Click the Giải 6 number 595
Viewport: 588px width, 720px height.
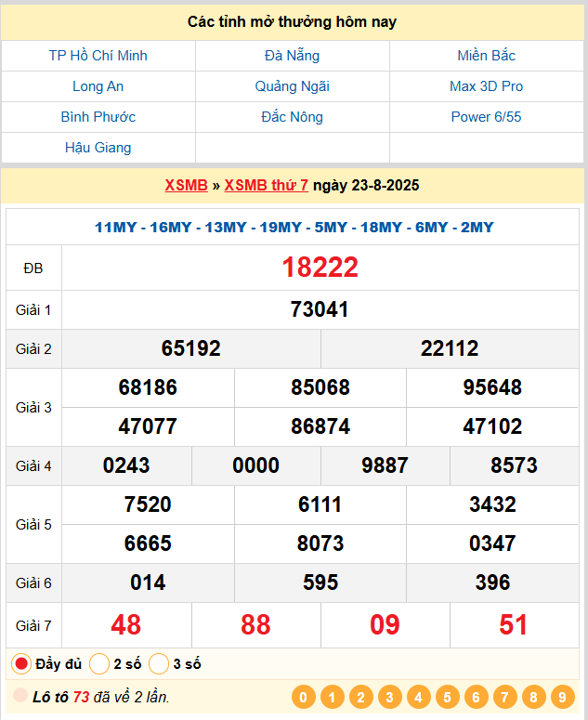(320, 583)
